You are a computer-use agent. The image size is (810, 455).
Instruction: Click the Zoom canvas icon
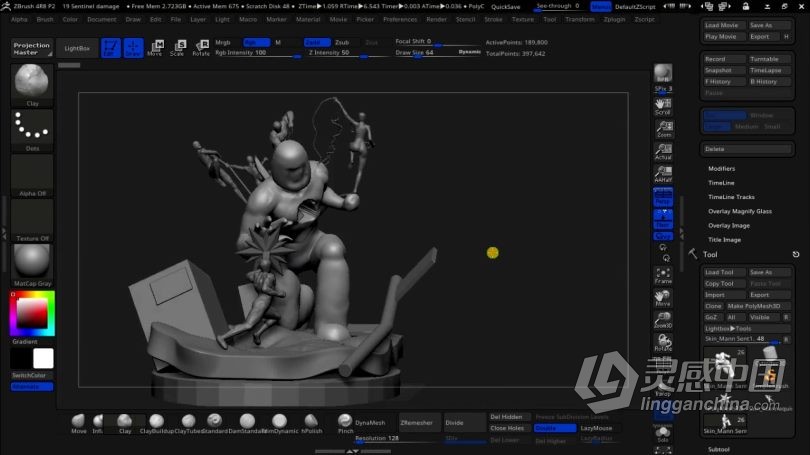point(663,129)
